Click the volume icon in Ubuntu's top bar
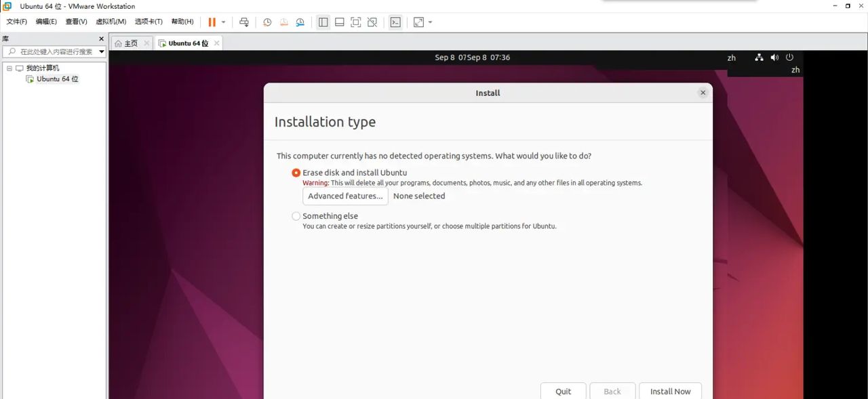 tap(774, 58)
